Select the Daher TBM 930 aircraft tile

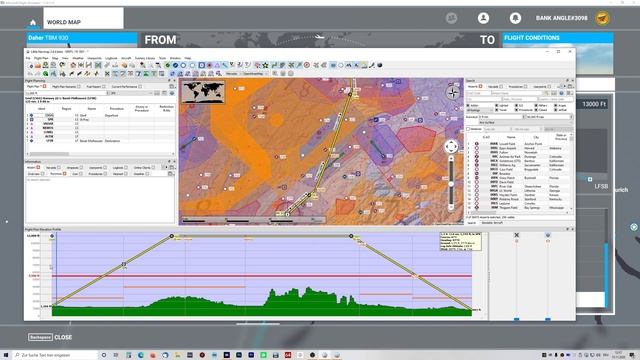point(82,38)
